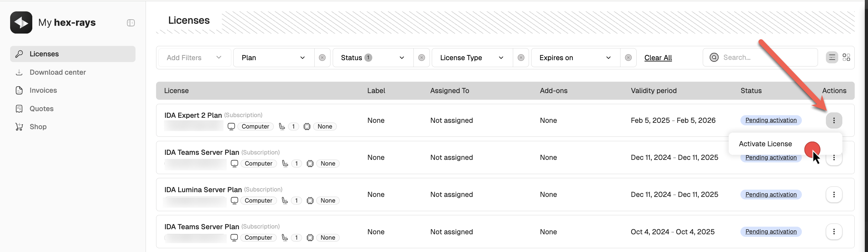Open the Add Filters dropdown
The width and height of the screenshot is (868, 252).
pos(194,58)
